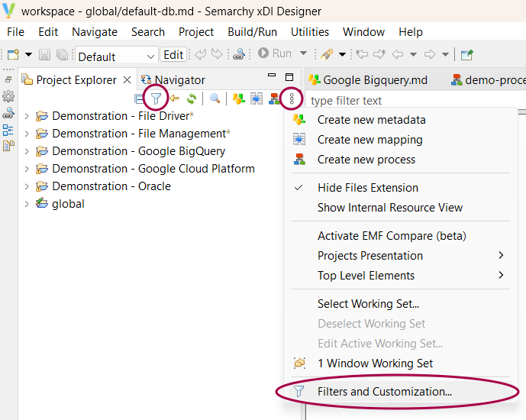Image resolution: width=526 pixels, height=420 pixels.
Task: Open the New wizard toolbar icon
Action: pos(14,54)
